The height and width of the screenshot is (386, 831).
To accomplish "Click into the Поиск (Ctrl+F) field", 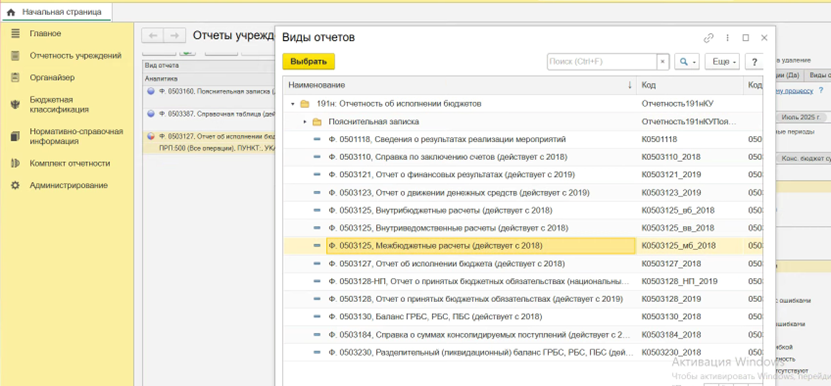I will pyautogui.click(x=602, y=62).
